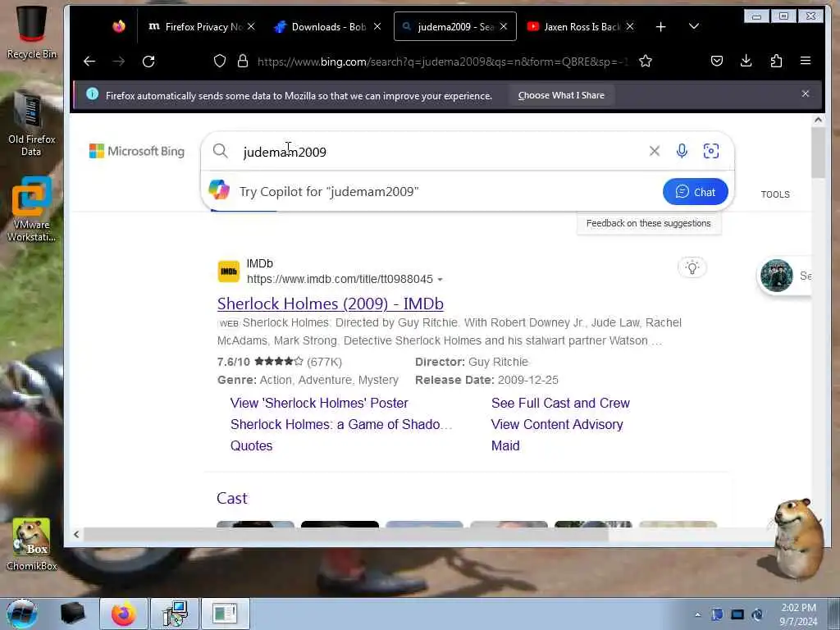840x630 pixels.
Task: Click the Cast section heading
Action: pyautogui.click(x=231, y=498)
